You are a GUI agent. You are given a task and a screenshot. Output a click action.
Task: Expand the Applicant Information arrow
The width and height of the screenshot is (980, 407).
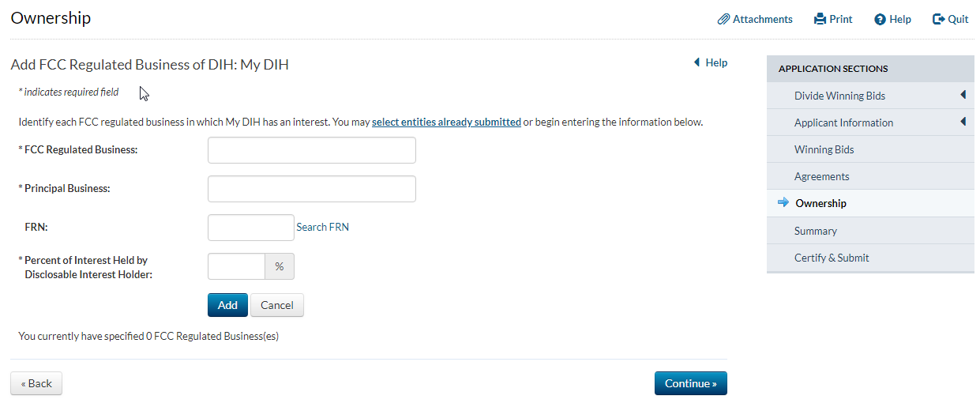tap(963, 122)
